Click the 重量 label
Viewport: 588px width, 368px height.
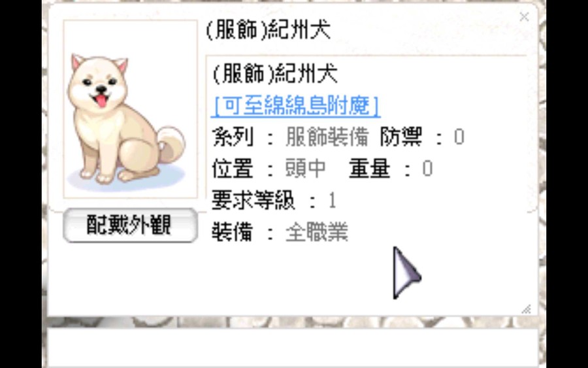click(370, 169)
